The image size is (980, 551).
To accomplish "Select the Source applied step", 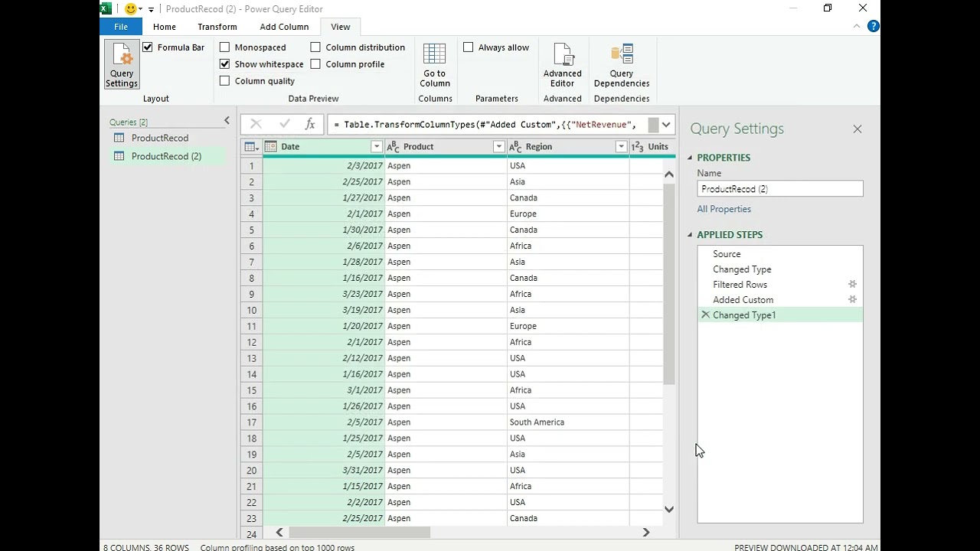I will click(780, 254).
